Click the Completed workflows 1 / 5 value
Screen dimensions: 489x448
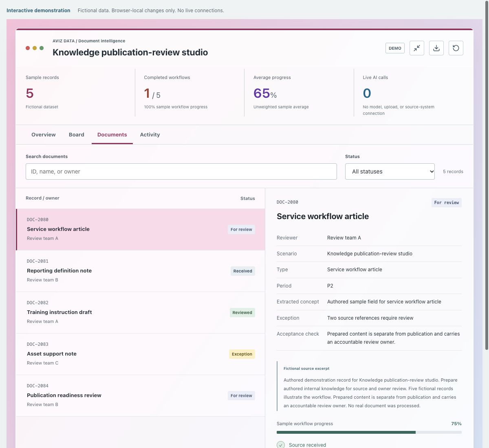click(152, 94)
